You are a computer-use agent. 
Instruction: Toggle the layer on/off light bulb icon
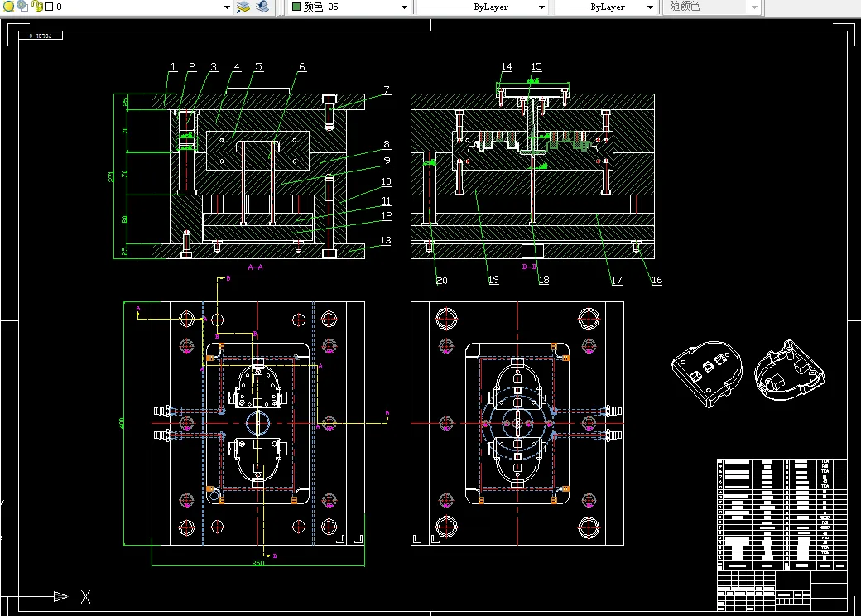click(9, 7)
